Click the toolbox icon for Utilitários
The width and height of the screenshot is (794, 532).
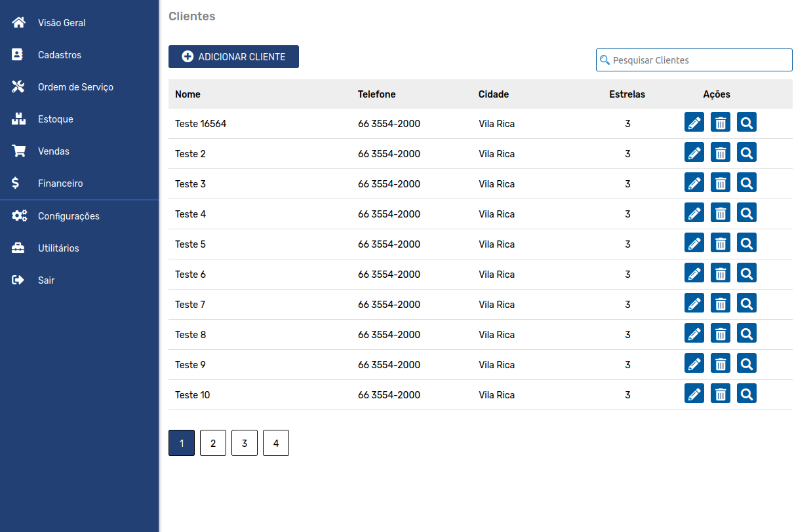19,248
